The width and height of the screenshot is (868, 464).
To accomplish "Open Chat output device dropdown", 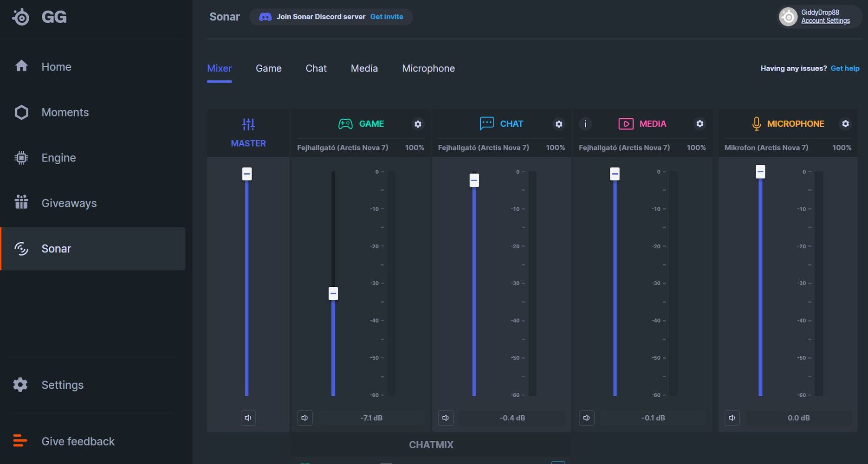I will click(x=484, y=148).
